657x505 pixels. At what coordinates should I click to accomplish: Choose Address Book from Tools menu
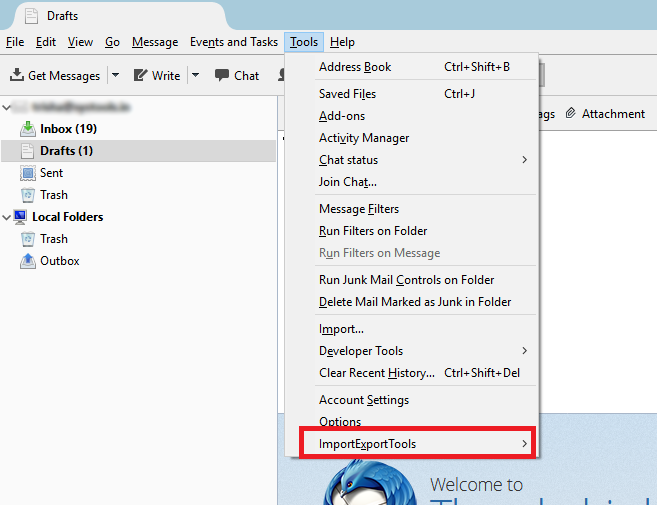[x=411, y=67]
